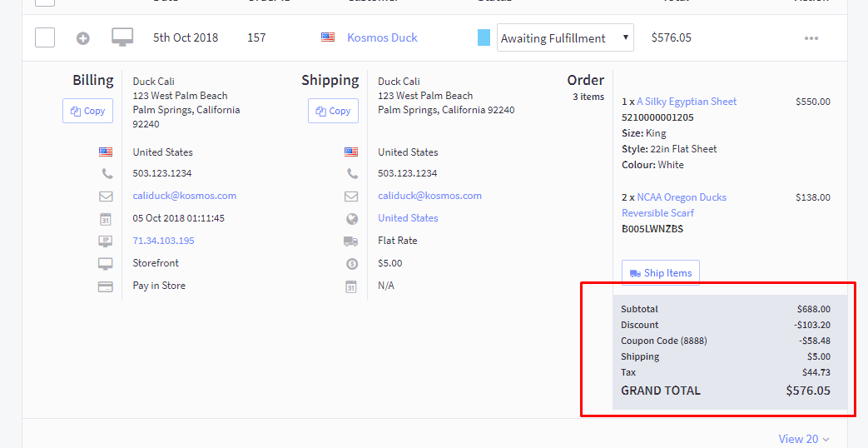The height and width of the screenshot is (448, 868).
Task: Click the shipping zone globe icon
Action: [351, 219]
